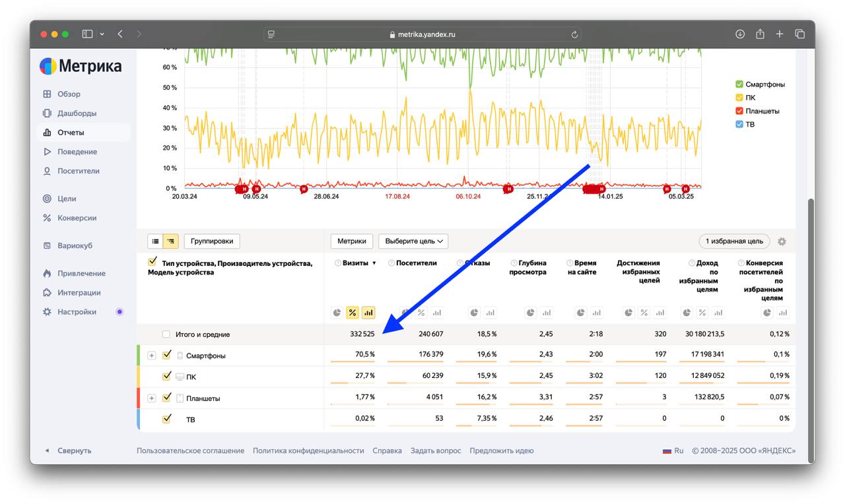
Task: Open Выберите цель dropdown
Action: [x=413, y=241]
